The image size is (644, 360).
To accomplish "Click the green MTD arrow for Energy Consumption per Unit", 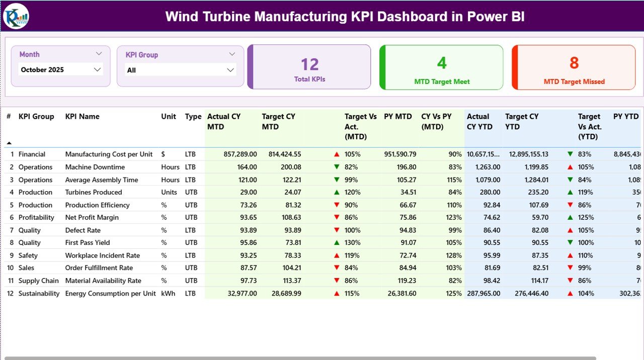I will [336, 293].
